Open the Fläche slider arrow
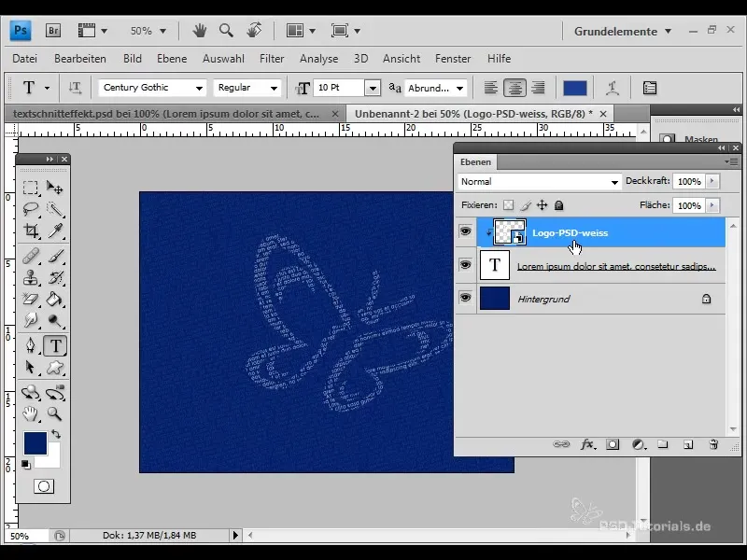This screenshot has width=747, height=560. (x=712, y=205)
